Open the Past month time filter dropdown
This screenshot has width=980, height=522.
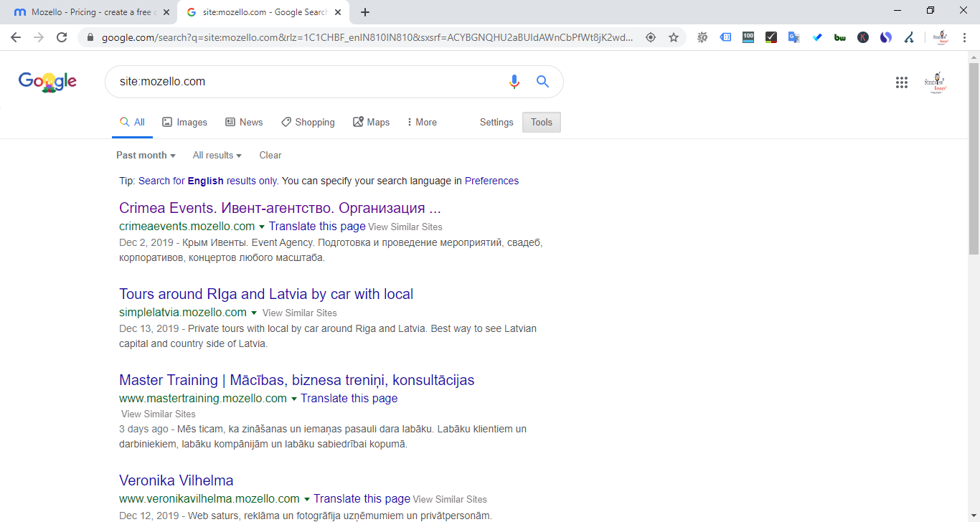coord(146,156)
